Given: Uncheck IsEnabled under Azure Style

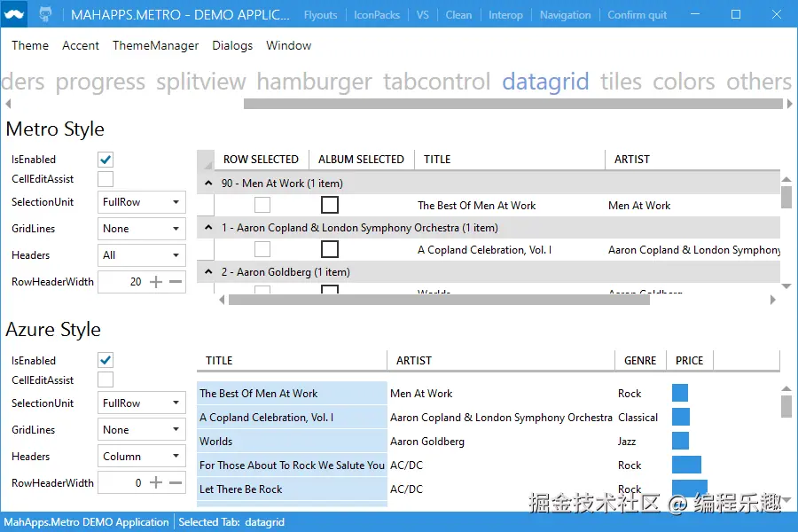Looking at the screenshot, I should pyautogui.click(x=106, y=361).
